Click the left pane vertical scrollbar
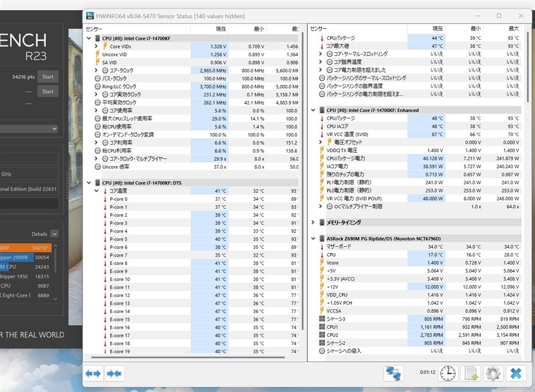Image resolution: width=535 pixels, height=392 pixels. pos(303,181)
